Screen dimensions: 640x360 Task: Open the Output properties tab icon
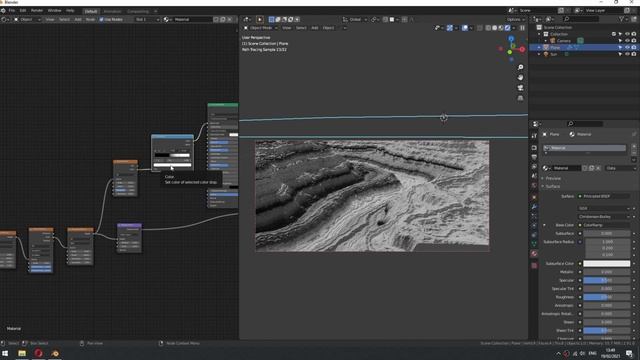534,157
